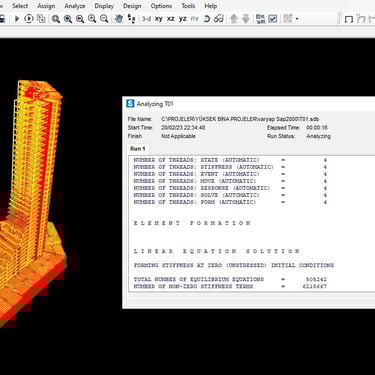This screenshot has height=375, width=375.
Task: Click the move up arrow icon
Action: 234,19
